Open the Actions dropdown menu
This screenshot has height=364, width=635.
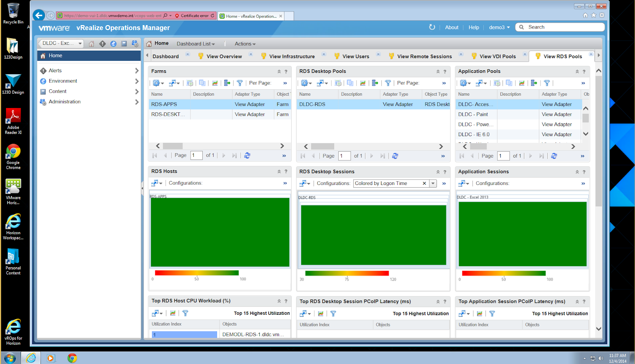pos(245,44)
